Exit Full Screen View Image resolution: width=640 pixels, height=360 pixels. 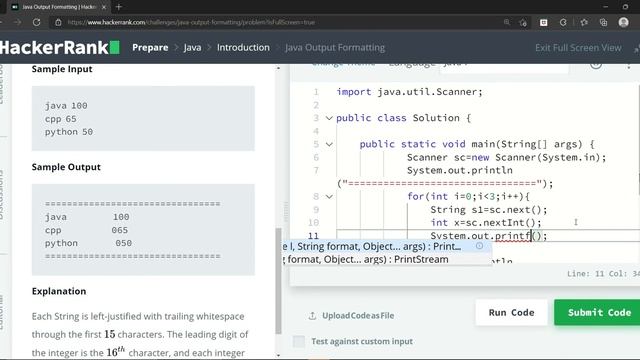click(x=578, y=48)
